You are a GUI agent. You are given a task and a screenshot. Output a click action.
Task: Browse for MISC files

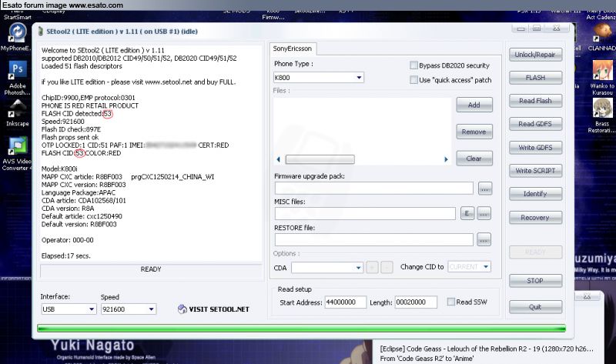484,213
